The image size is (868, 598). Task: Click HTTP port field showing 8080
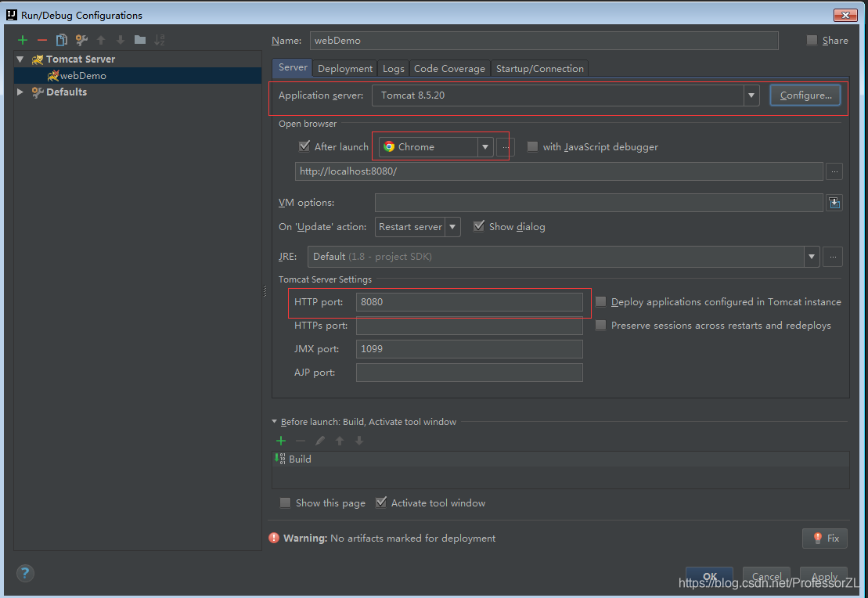[x=470, y=302]
